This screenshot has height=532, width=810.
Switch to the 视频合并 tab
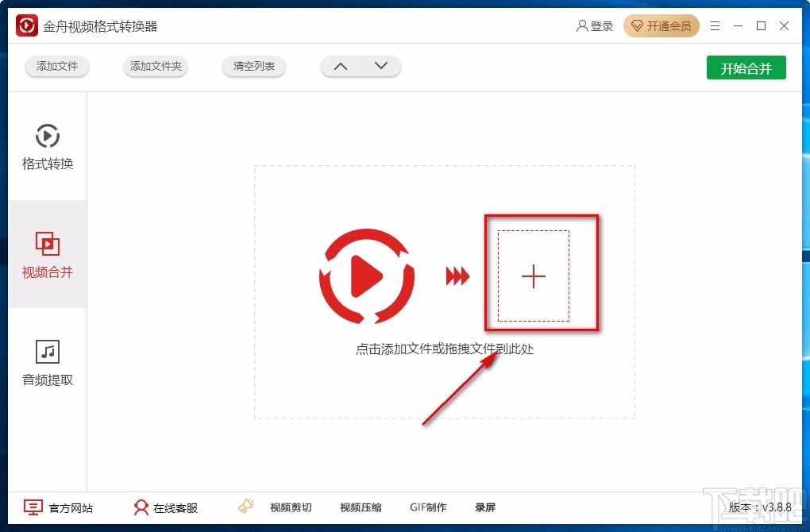48,254
